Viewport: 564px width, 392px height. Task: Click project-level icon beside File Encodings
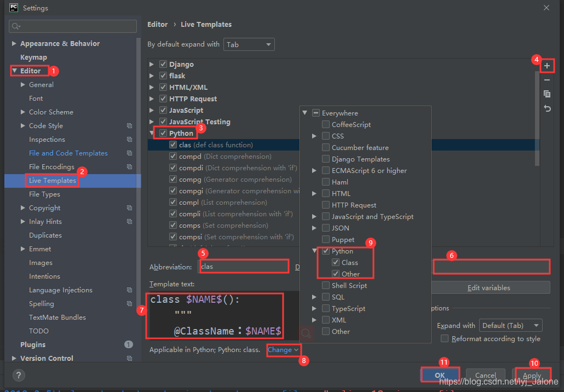pyautogui.click(x=129, y=166)
